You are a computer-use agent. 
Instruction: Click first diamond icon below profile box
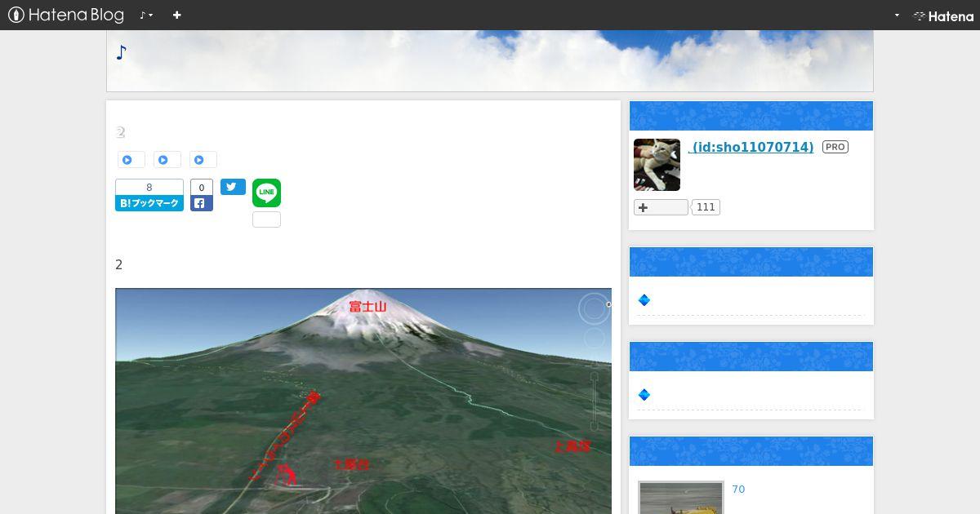click(644, 300)
